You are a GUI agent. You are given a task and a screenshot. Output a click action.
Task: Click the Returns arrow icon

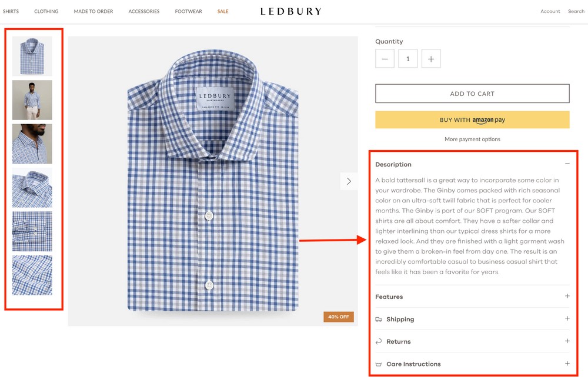379,341
